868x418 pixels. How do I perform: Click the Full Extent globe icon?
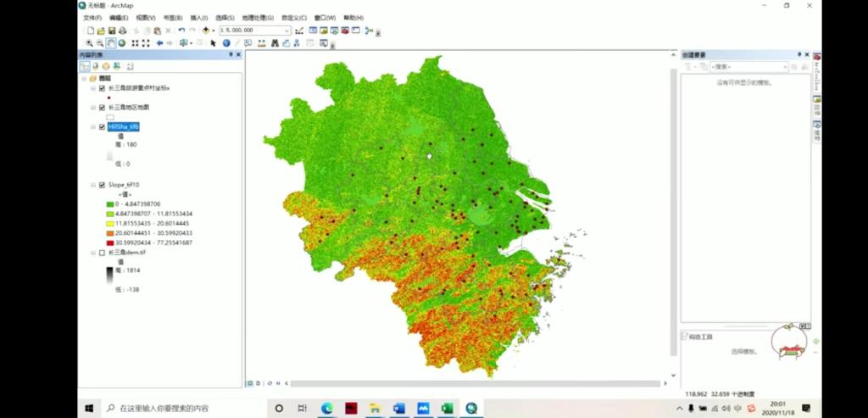122,43
